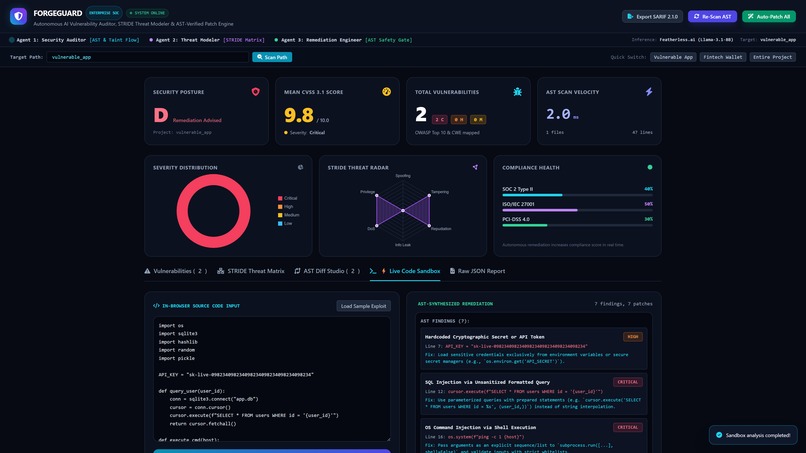Click the SOC 2 Type II progress bar
Viewport: 806px width, 453px height.
point(577,195)
